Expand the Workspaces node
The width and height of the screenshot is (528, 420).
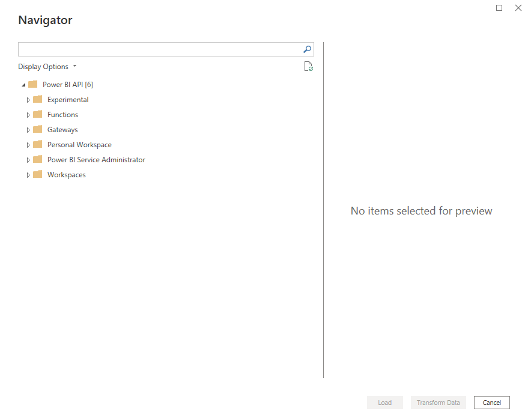[x=28, y=174]
